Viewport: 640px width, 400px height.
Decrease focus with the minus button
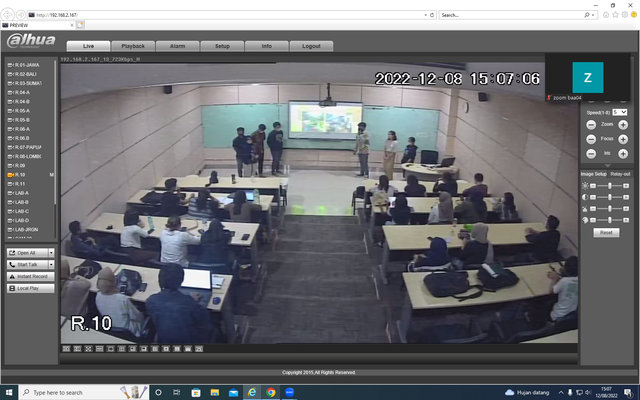pyautogui.click(x=591, y=139)
